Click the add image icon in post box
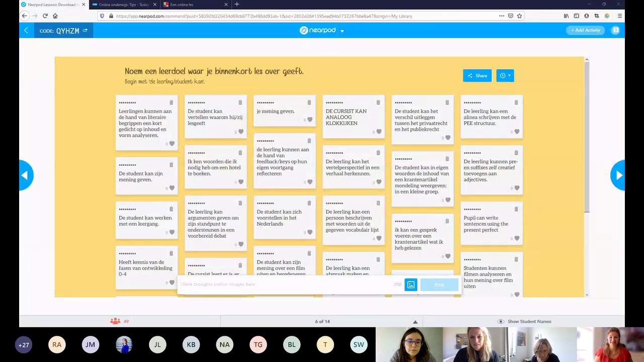 [411, 285]
